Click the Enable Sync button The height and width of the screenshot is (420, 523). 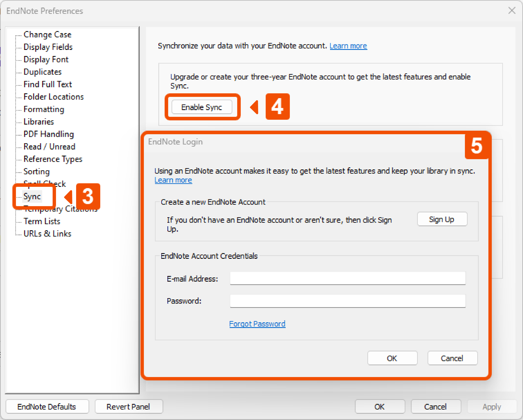[x=202, y=107]
